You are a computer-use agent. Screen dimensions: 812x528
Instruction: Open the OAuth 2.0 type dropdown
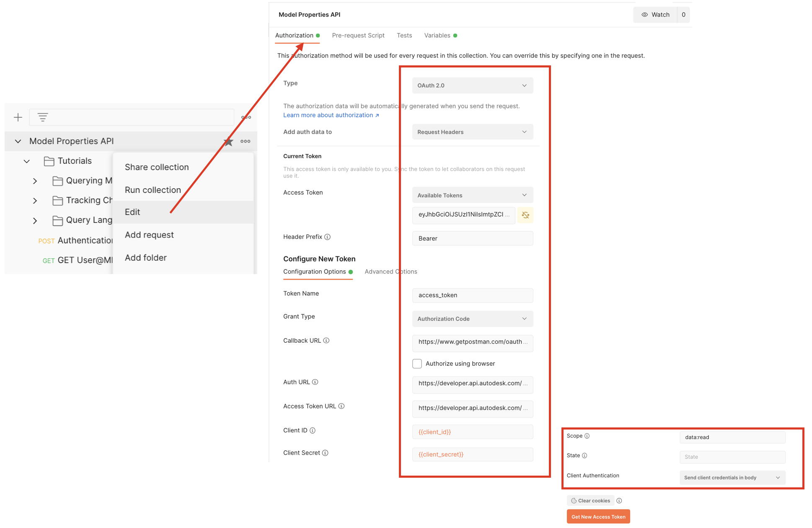472,85
